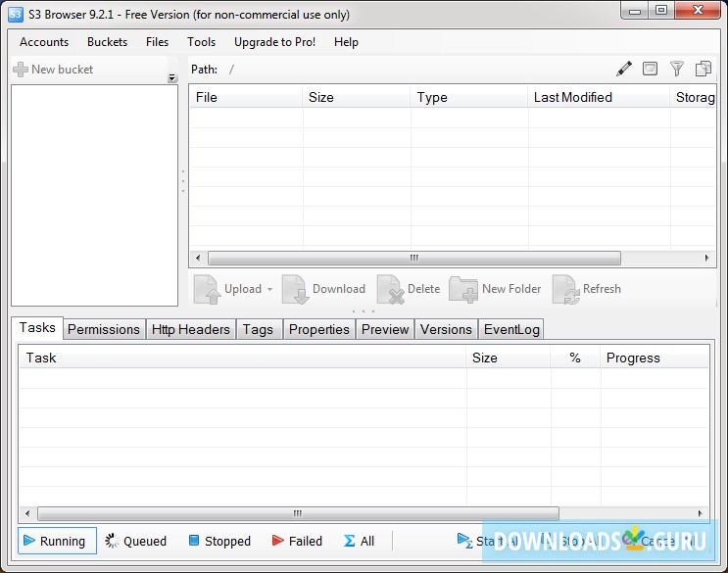
Task: Click the Upload button label
Action: [x=243, y=289]
